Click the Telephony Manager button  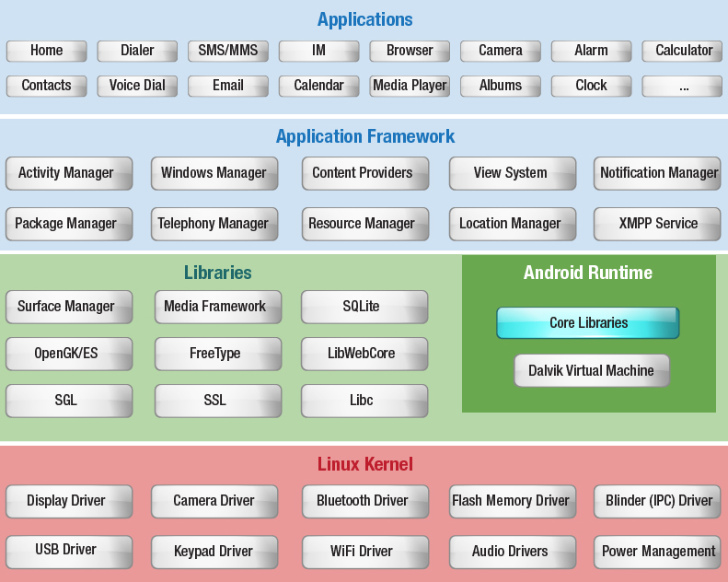[x=214, y=224]
